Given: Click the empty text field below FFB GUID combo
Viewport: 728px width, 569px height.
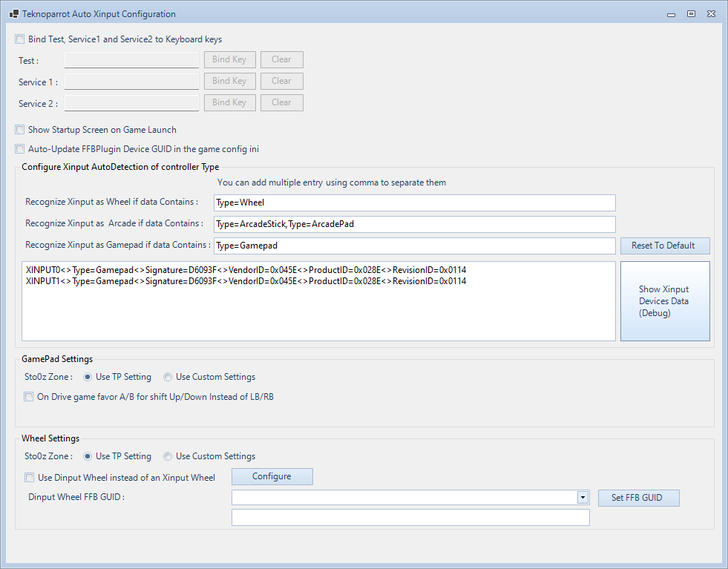Looking at the screenshot, I should (410, 518).
